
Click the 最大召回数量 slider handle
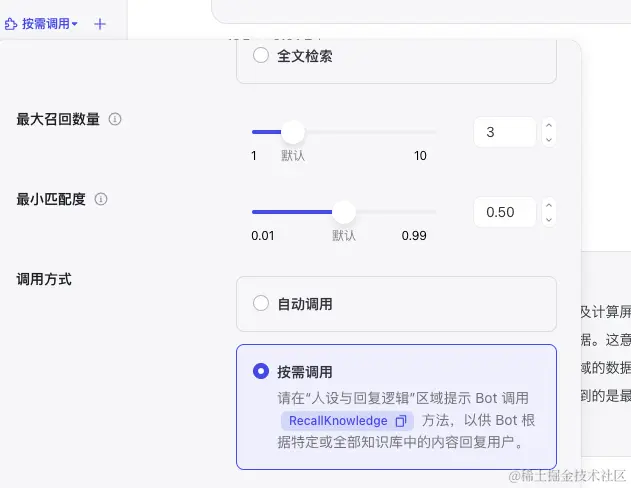coord(293,132)
